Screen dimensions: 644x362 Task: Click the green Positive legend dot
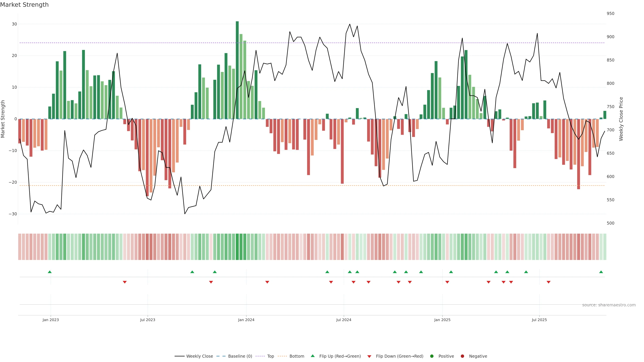coord(432,356)
